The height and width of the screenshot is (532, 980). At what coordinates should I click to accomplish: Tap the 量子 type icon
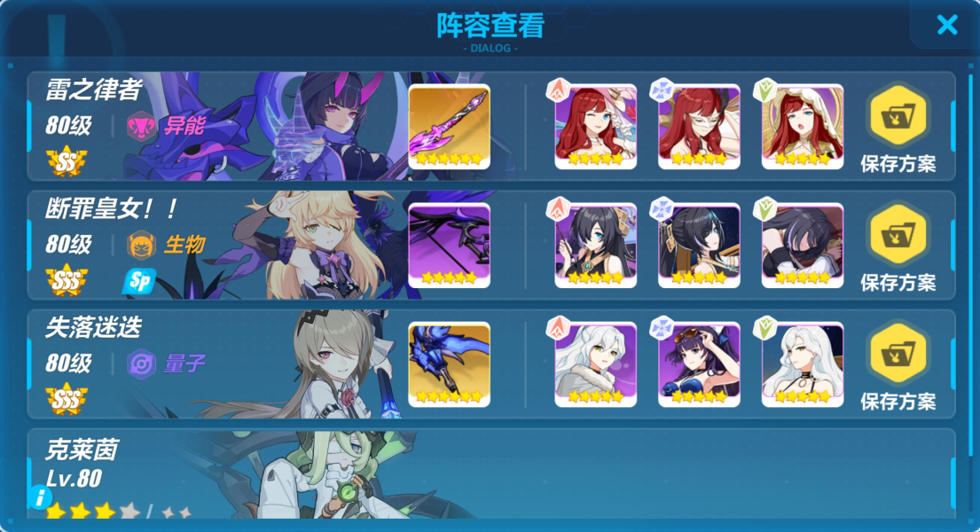(x=141, y=364)
